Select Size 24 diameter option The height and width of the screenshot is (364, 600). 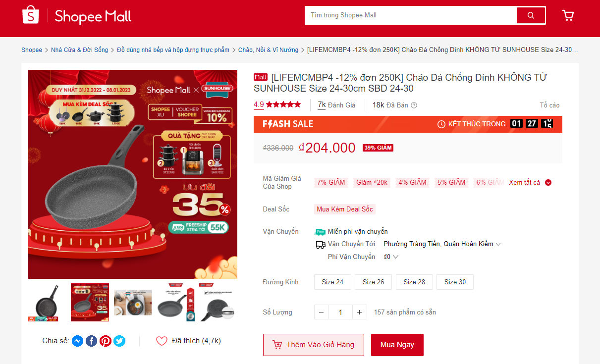tap(332, 282)
